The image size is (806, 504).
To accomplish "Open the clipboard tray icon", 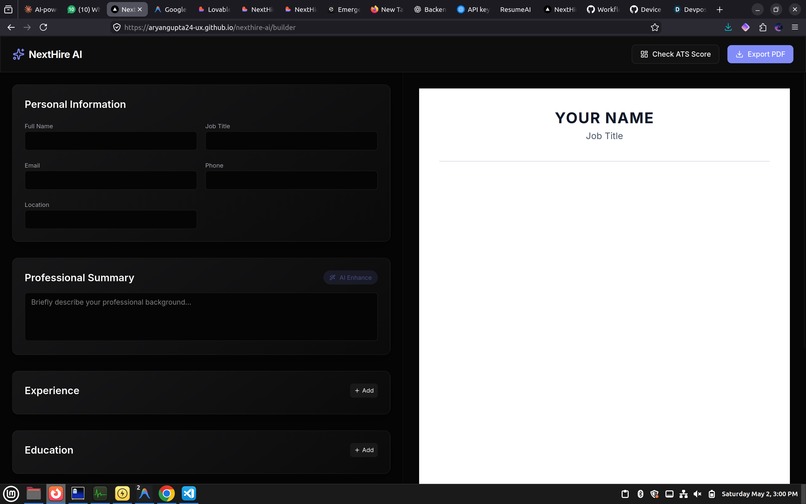I will pos(625,494).
